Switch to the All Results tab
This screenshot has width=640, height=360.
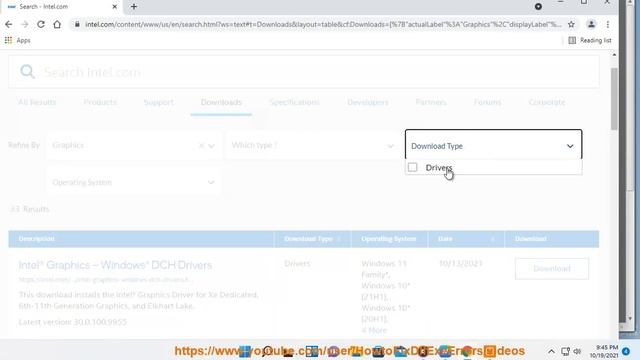tap(37, 102)
